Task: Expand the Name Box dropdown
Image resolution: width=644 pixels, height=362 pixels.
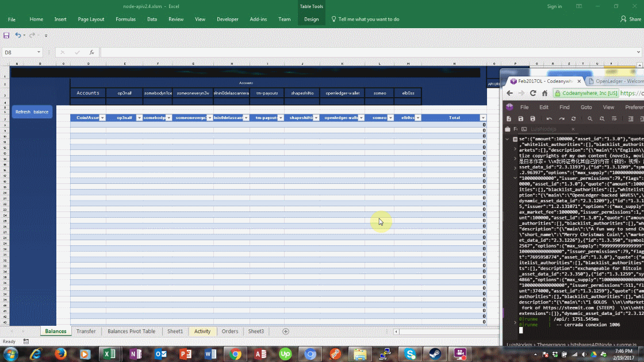Action: pos(39,52)
